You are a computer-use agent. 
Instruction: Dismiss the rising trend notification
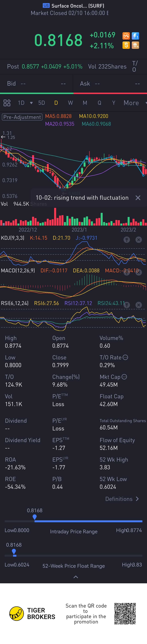(138, 198)
